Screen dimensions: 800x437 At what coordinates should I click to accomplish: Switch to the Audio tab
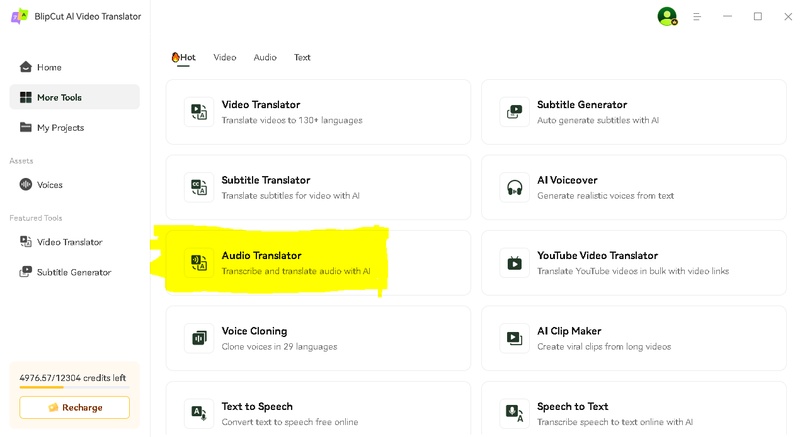[265, 58]
